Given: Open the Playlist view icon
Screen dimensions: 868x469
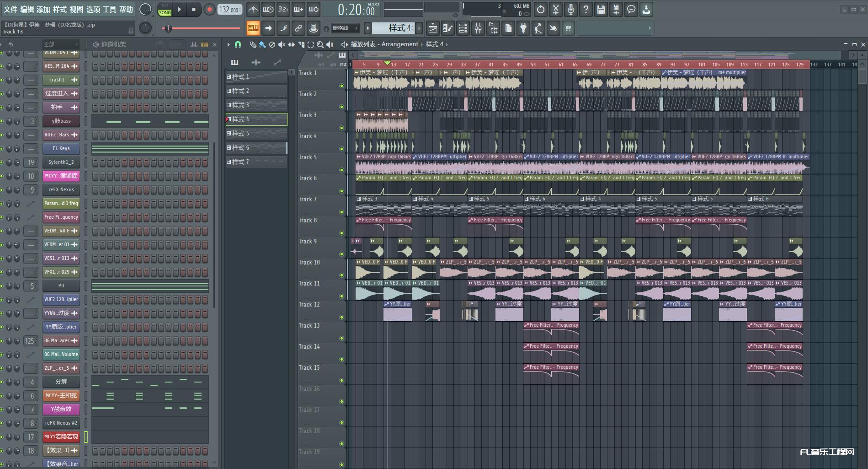Looking at the screenshot, I should pos(432,28).
